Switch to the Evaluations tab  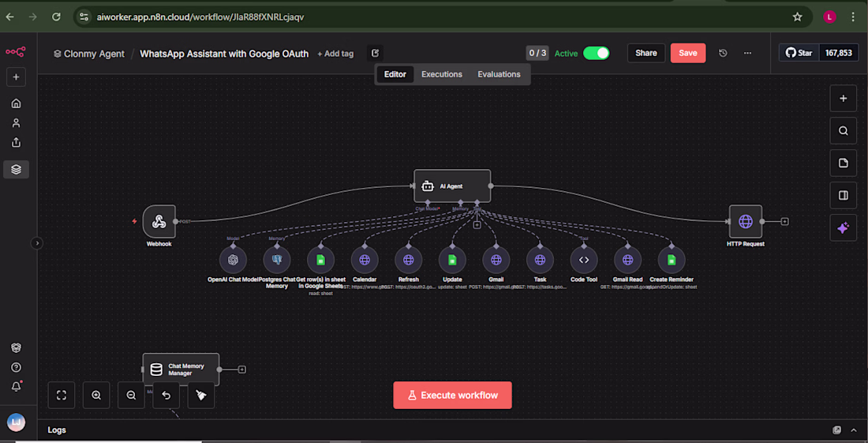(x=499, y=74)
